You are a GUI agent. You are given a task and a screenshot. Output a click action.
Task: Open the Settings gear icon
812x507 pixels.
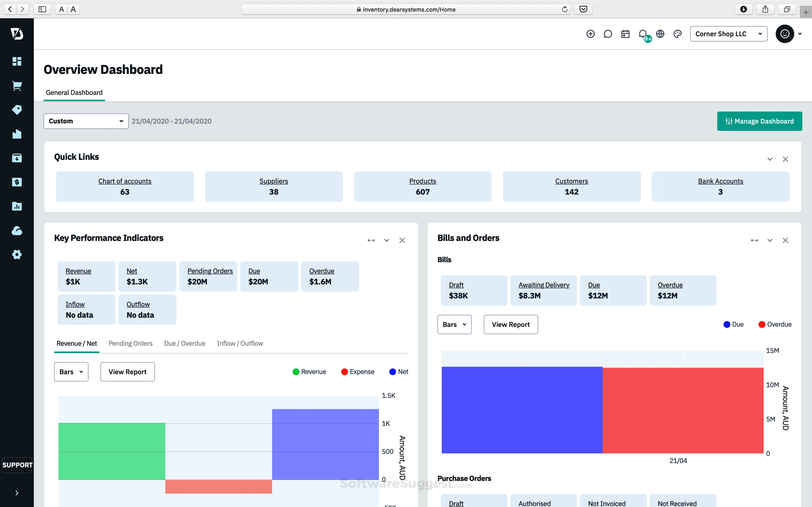pos(17,254)
